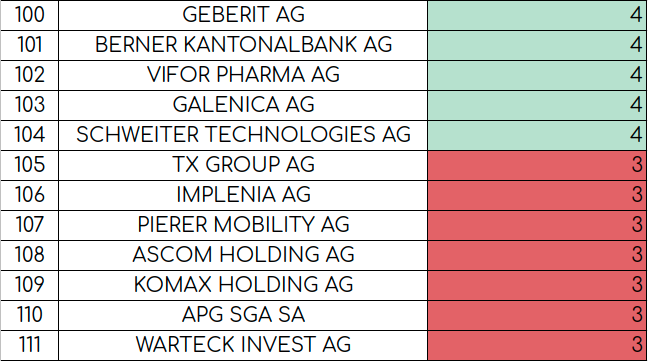Viewport: 648px width, 361px height.
Task: Click the PIERER MOBILITY AG cell
Action: 243,226
